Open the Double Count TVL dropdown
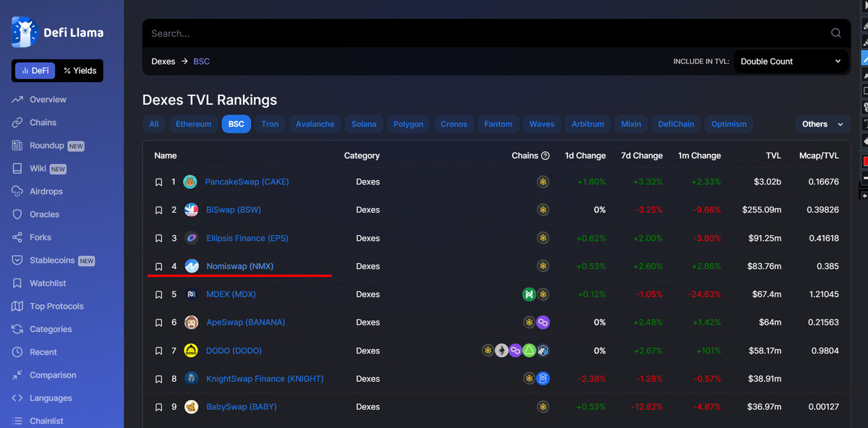 (x=791, y=61)
